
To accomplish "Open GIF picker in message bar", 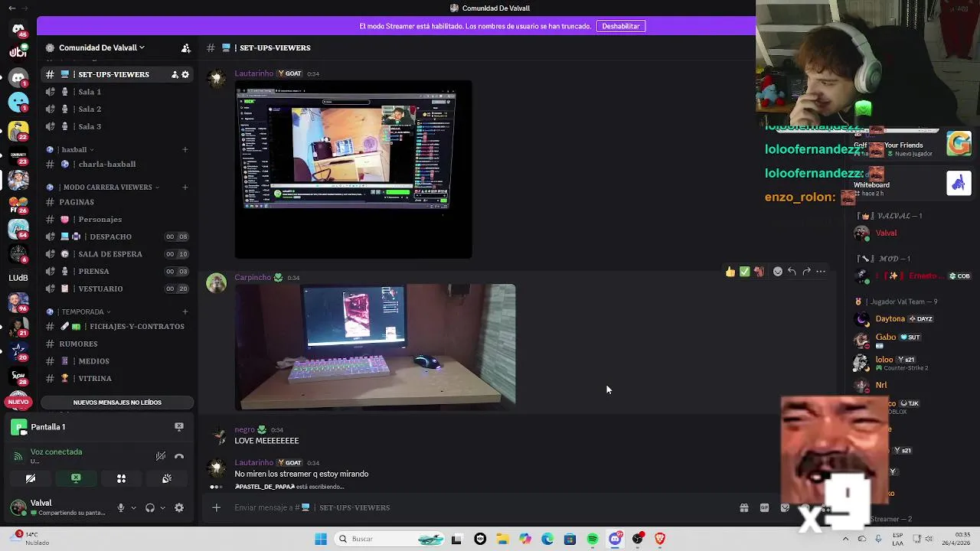I will pyautogui.click(x=764, y=507).
